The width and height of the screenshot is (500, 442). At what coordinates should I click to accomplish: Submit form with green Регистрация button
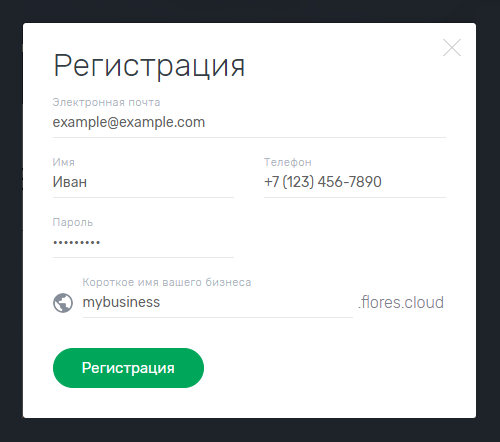click(128, 368)
